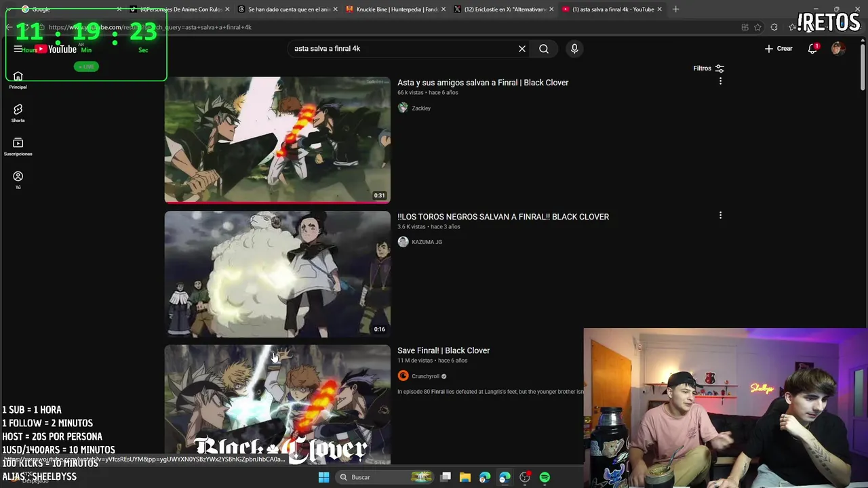Clear the search box with X icon
Screen dimensions: 868x488
(x=522, y=49)
